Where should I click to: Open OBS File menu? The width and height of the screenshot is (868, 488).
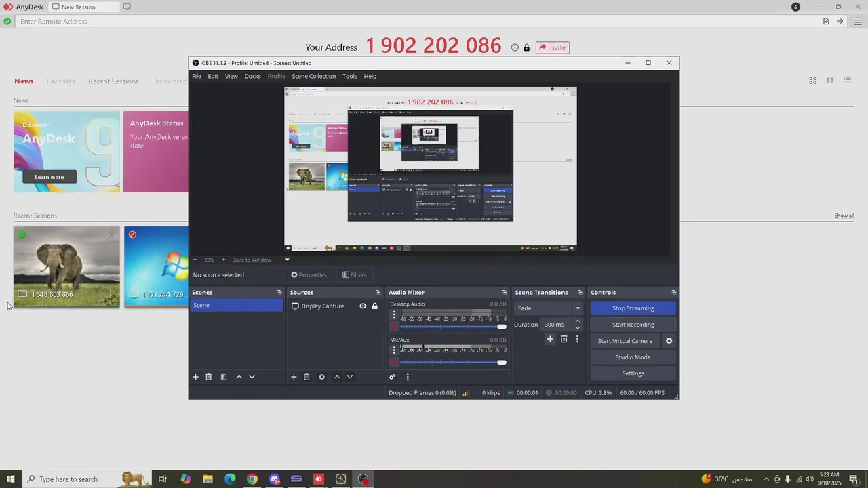point(197,76)
